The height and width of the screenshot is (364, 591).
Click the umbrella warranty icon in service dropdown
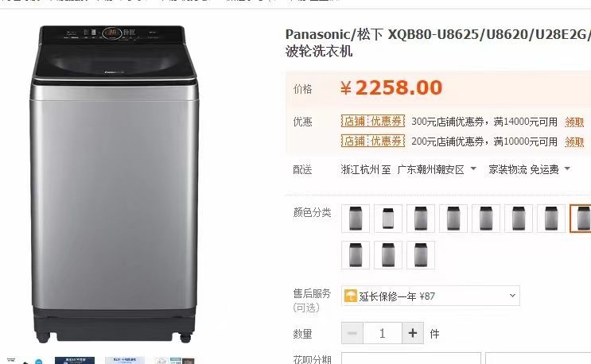pos(350,296)
